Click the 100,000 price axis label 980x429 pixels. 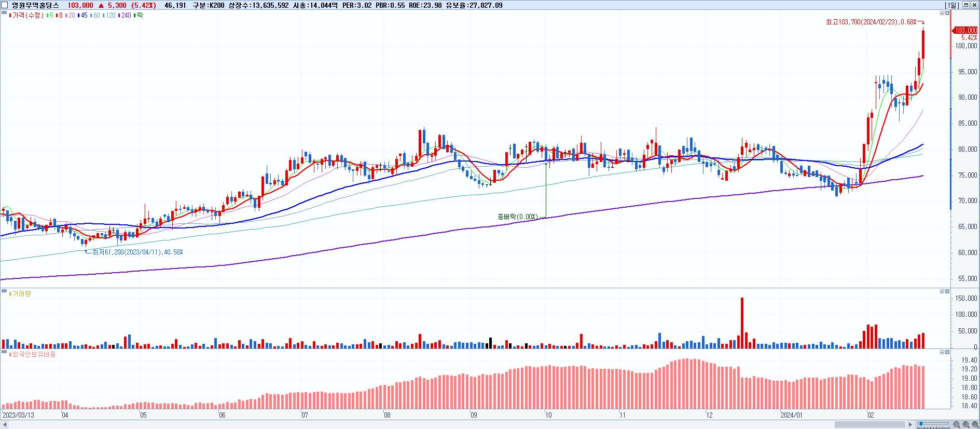[x=967, y=46]
